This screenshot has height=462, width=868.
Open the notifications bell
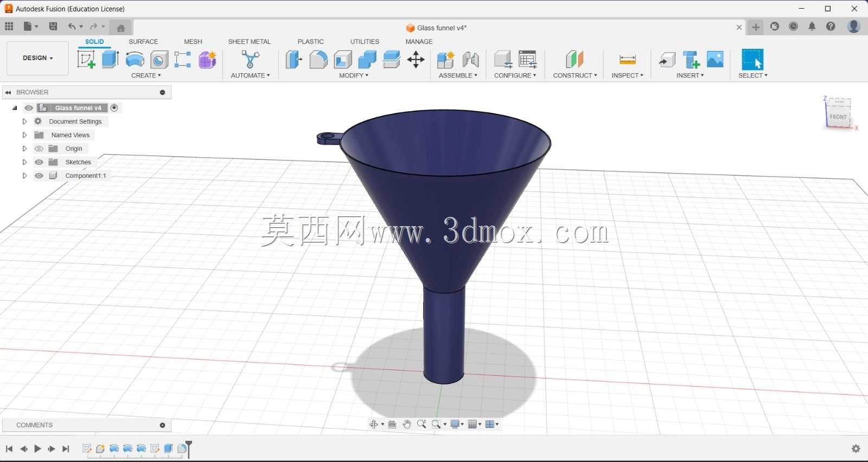[x=812, y=26]
